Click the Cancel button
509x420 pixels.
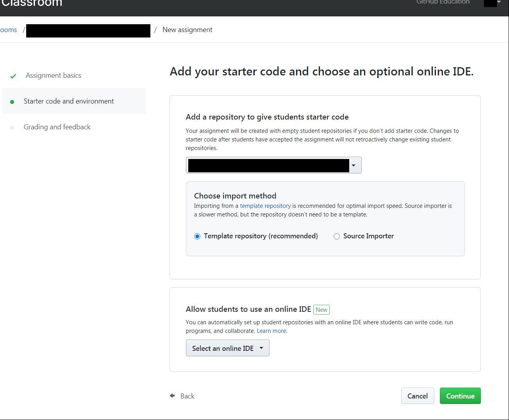pos(418,396)
